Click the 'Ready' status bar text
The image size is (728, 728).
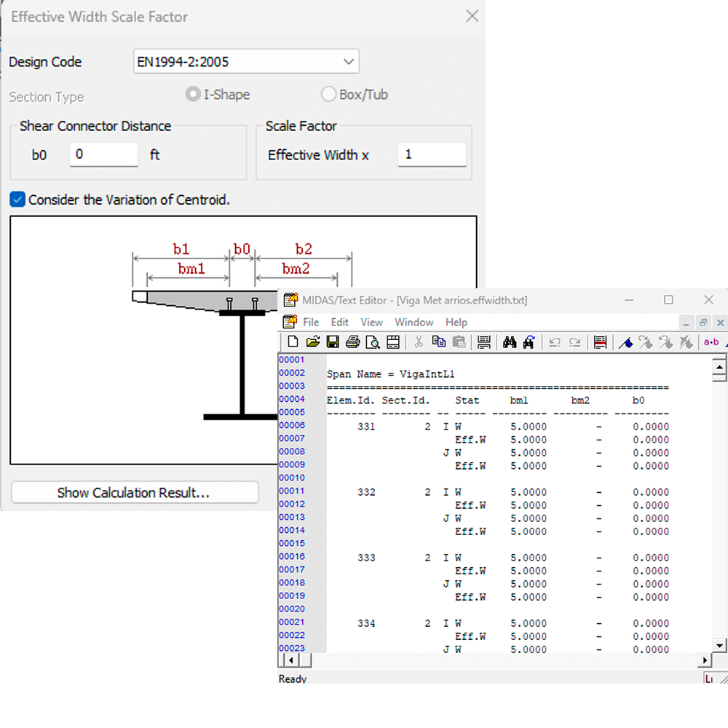click(293, 678)
